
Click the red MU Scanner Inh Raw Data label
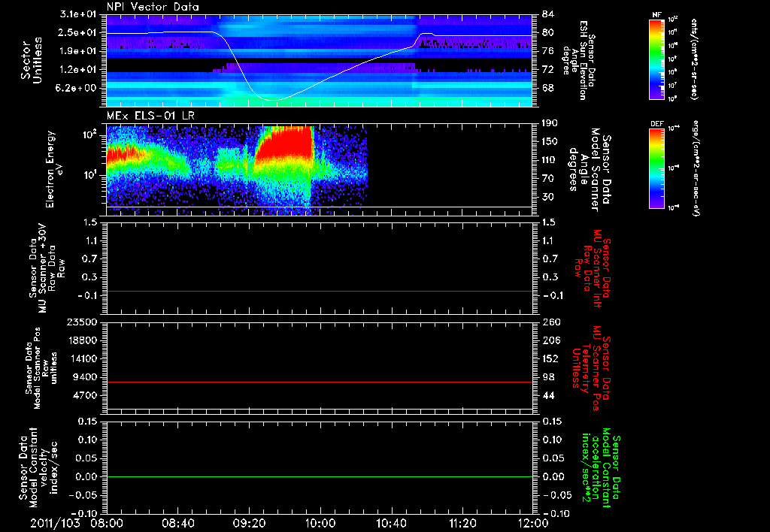tap(594, 268)
